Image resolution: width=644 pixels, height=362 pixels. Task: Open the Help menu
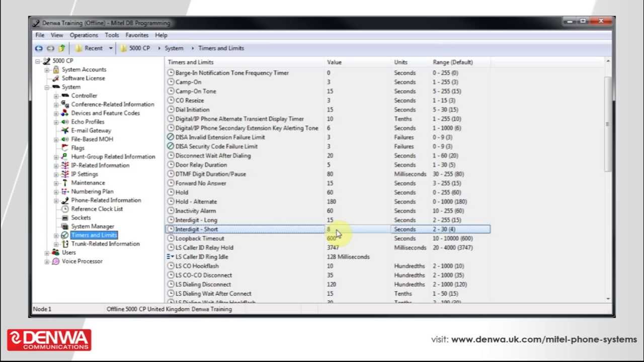tap(161, 35)
